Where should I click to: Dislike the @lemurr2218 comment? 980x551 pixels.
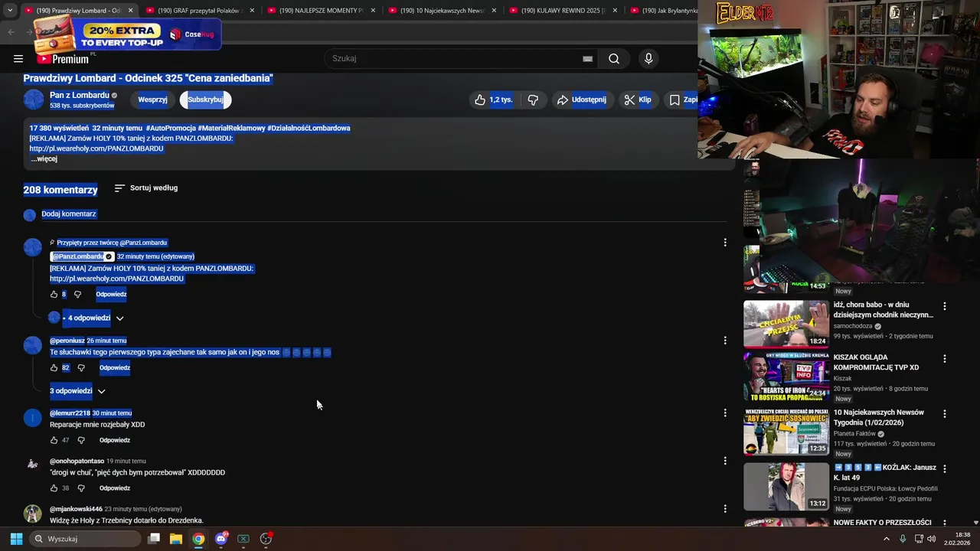(81, 440)
